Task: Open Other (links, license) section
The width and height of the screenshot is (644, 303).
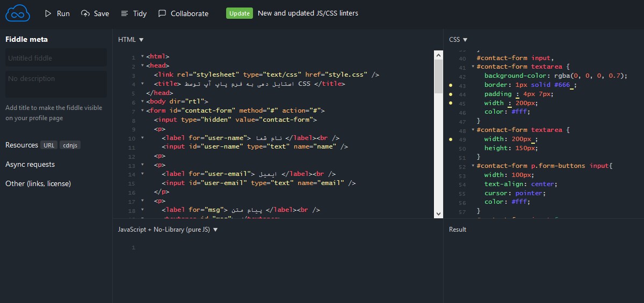Action: (38, 183)
